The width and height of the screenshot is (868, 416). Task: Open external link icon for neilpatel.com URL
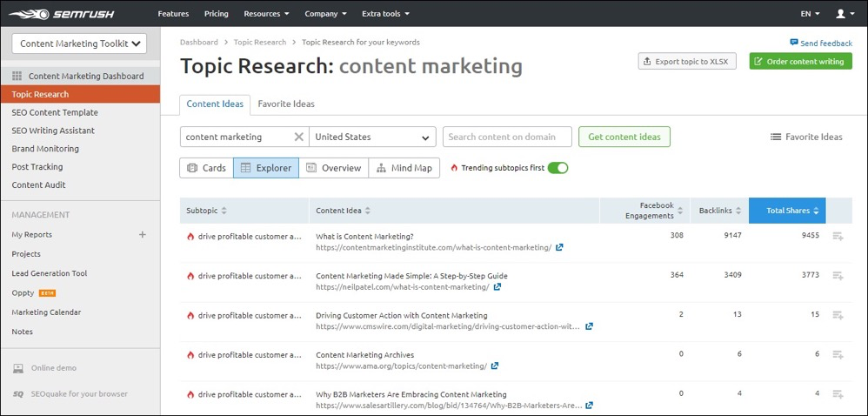497,287
